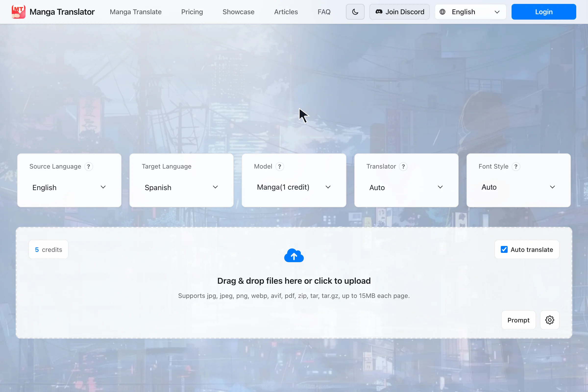The image size is (588, 392).
Task: Show help for Model
Action: pyautogui.click(x=280, y=167)
